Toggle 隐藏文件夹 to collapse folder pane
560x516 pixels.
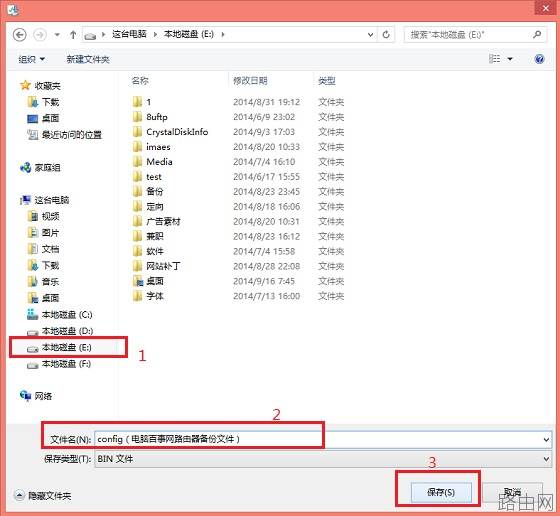pos(42,496)
